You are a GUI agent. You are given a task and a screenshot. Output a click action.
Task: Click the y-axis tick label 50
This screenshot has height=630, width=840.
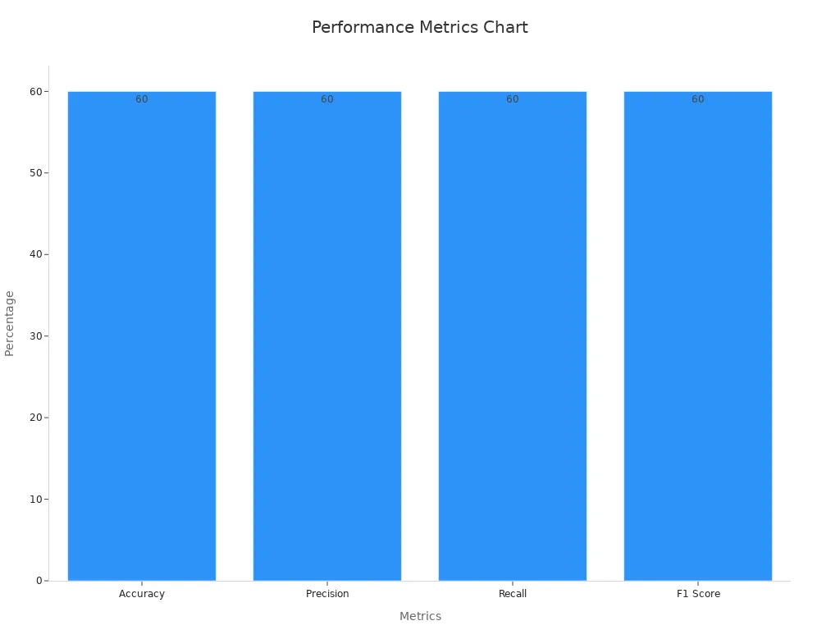click(x=36, y=173)
